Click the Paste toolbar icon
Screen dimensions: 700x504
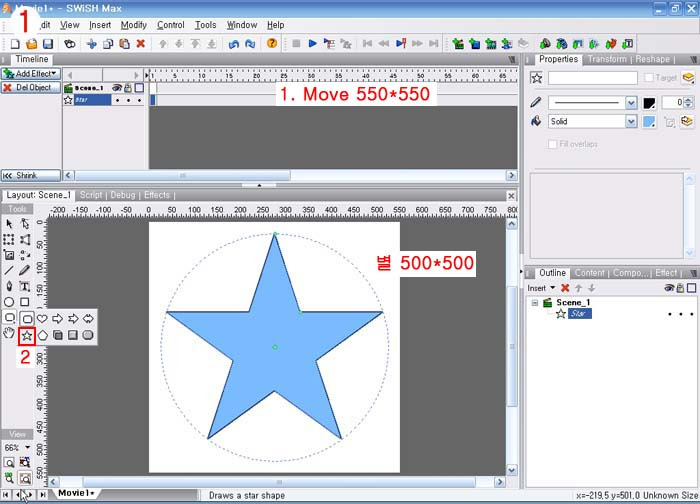pyautogui.click(x=125, y=44)
